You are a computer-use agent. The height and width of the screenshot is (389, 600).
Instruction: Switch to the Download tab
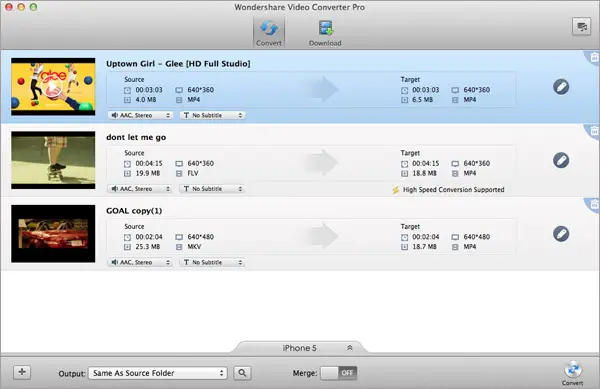click(325, 33)
